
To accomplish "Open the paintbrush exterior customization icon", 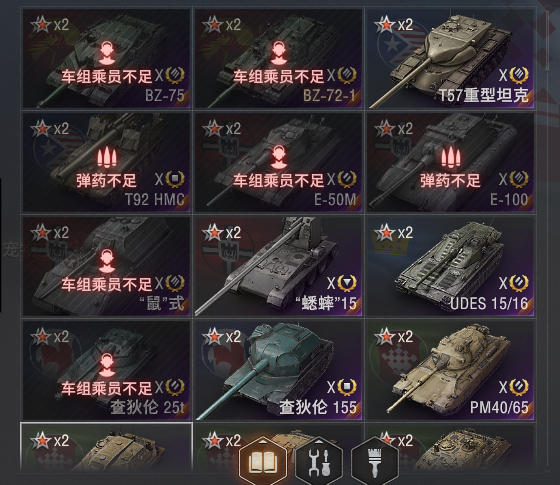I will [x=375, y=461].
